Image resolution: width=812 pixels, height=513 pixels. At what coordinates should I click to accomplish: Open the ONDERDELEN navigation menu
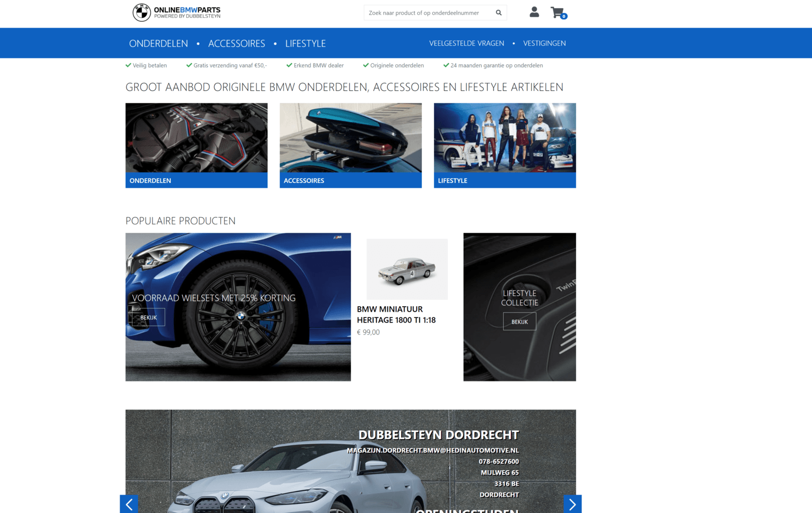[159, 43]
